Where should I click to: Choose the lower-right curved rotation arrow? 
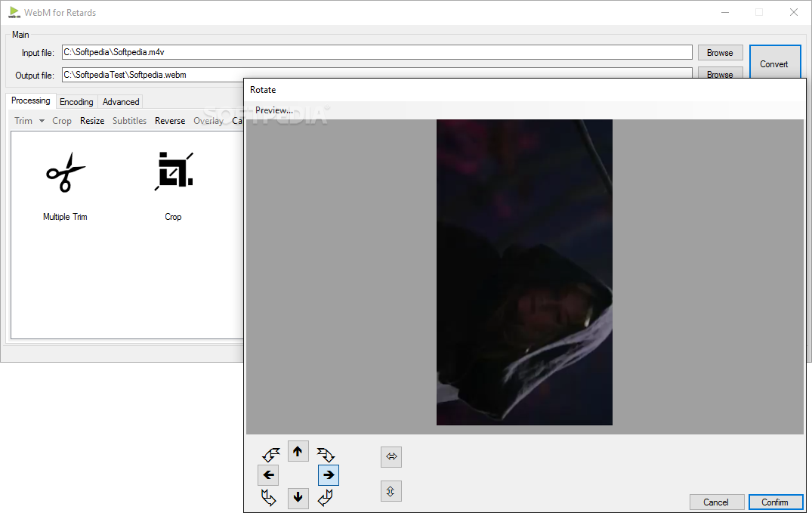coord(326,497)
